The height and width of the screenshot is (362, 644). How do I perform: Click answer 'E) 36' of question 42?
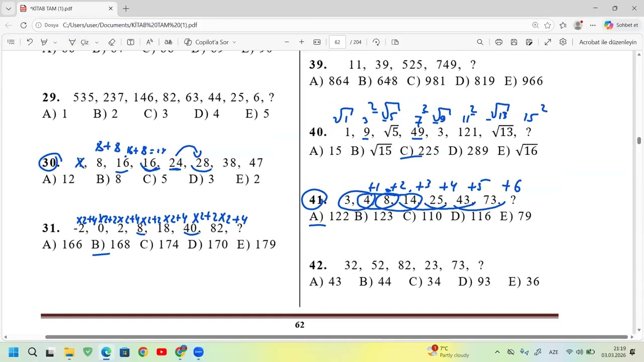524,282
